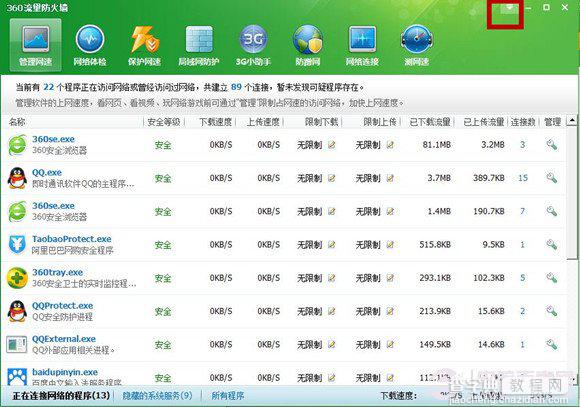The width and height of the screenshot is (580, 407).
Task: Open the title bar dropdown menu arrow
Action: (x=510, y=7)
